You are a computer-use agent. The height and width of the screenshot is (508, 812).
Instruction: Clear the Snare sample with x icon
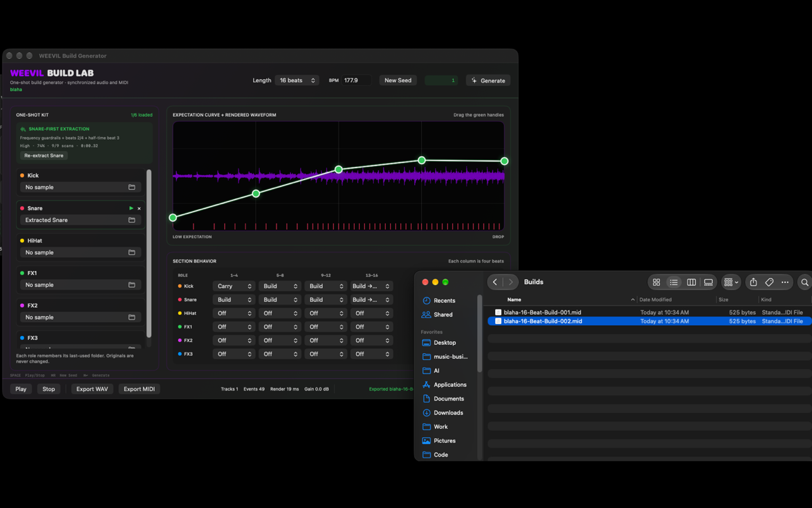click(139, 209)
